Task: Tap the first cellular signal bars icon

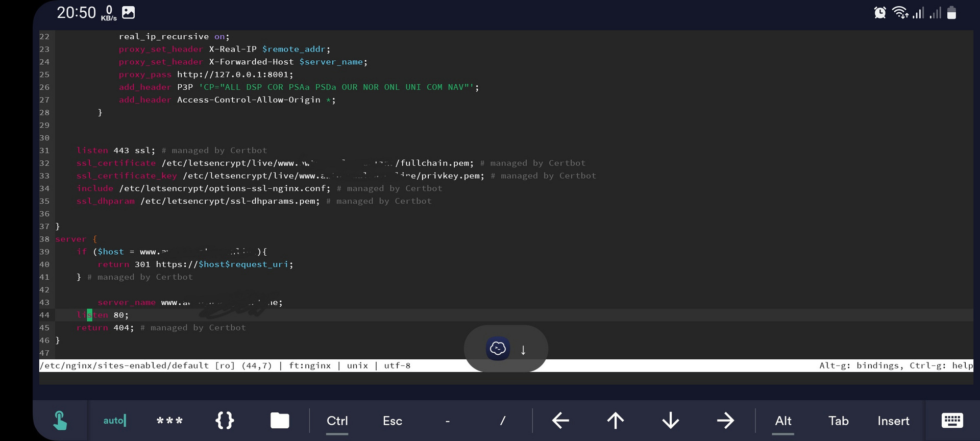Action: [919, 13]
